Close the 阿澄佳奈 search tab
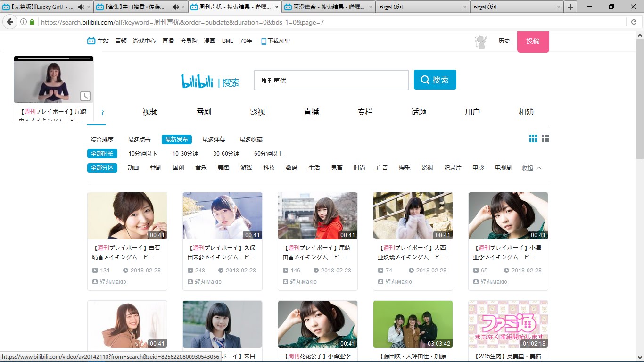Image resolution: width=644 pixels, height=362 pixels. (x=371, y=7)
